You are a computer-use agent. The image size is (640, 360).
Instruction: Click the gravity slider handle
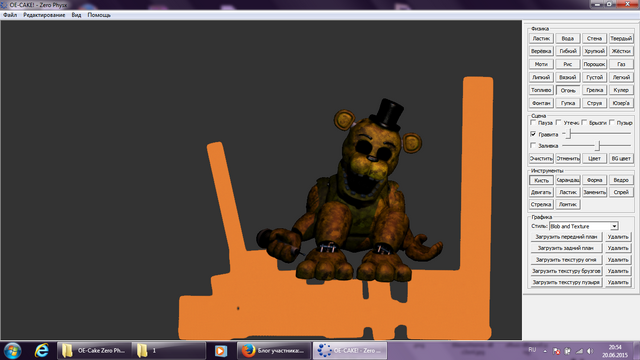569,133
